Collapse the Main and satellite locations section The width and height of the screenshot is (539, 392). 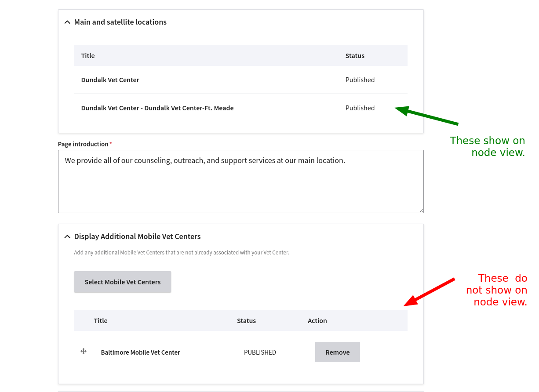point(67,22)
